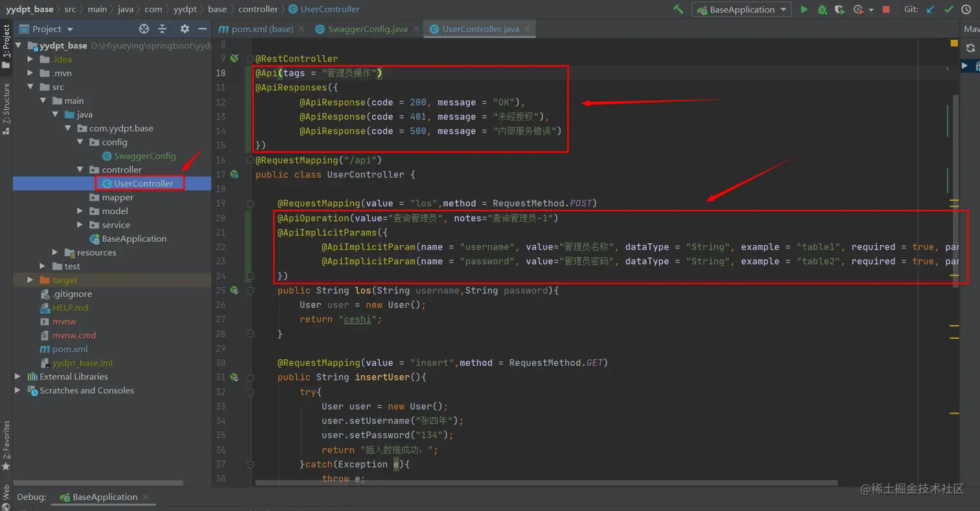Click the profiler run icon
The height and width of the screenshot is (511, 980).
pos(858,9)
